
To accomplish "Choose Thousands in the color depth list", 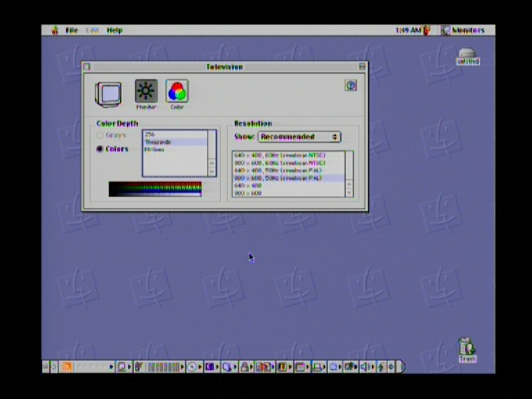I will click(175, 142).
